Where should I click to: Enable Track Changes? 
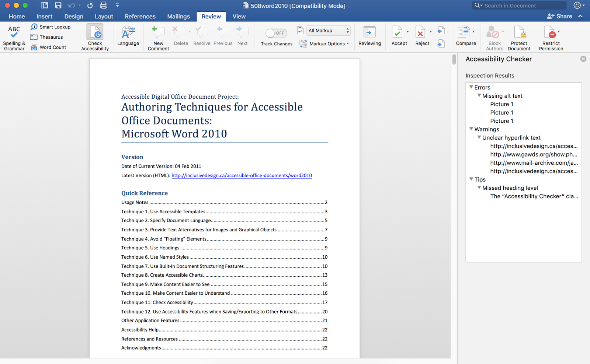click(x=276, y=33)
